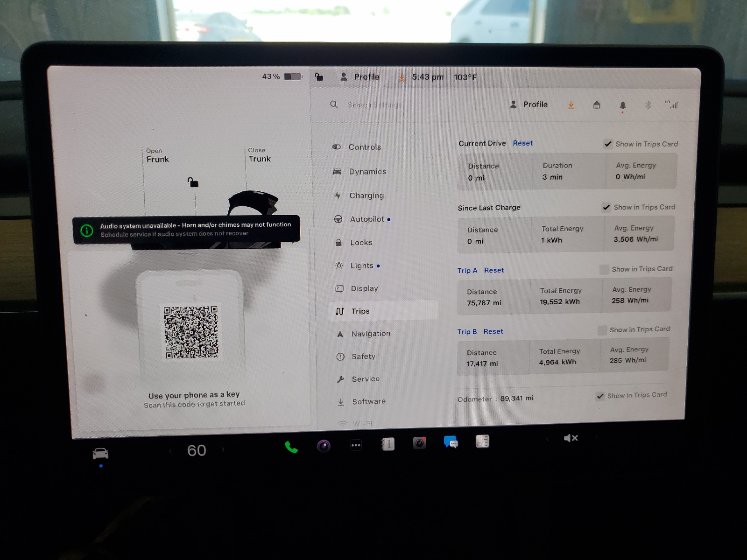
Task: Open notifications bell icon
Action: 622,106
